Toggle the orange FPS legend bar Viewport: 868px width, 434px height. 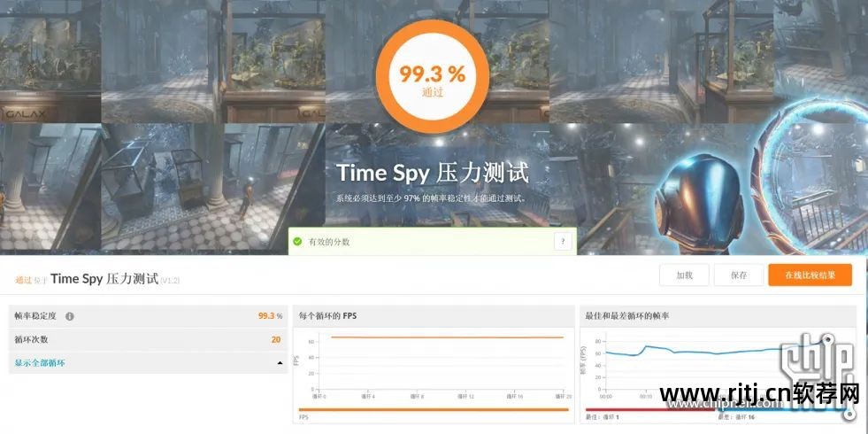tap(434, 409)
